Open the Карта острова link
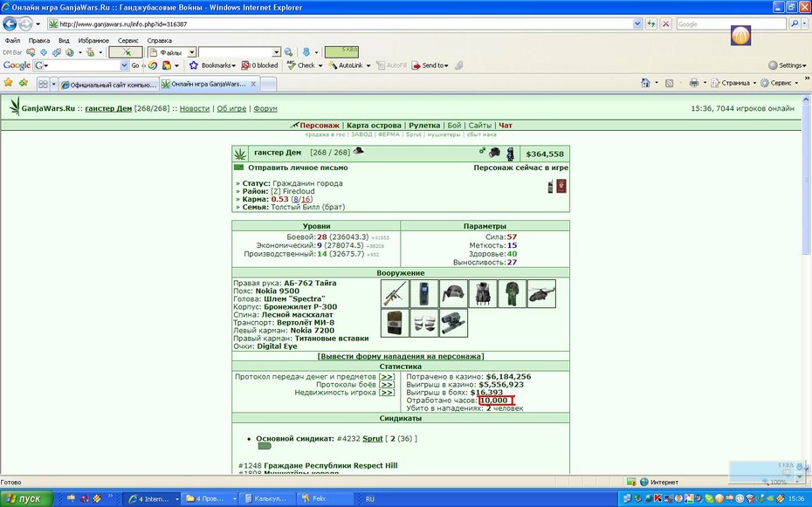812x507 pixels. pos(374,125)
